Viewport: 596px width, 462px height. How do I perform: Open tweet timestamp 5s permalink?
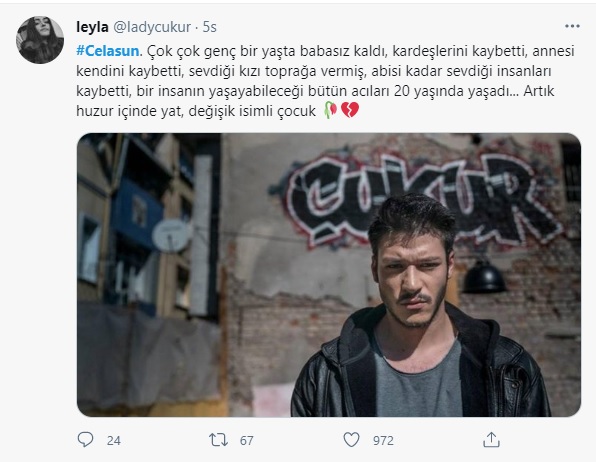click(x=209, y=27)
